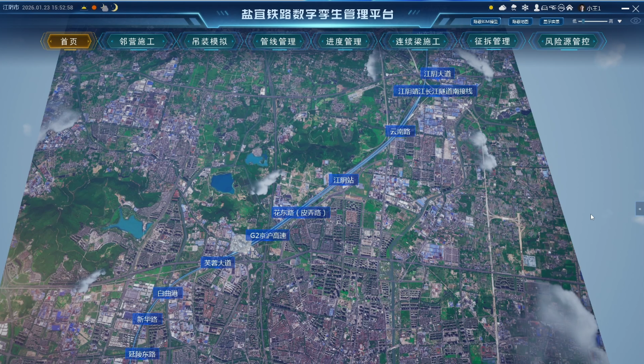This screenshot has height=364, width=644.
Task: Click the 江阴站 map label
Action: (x=343, y=180)
